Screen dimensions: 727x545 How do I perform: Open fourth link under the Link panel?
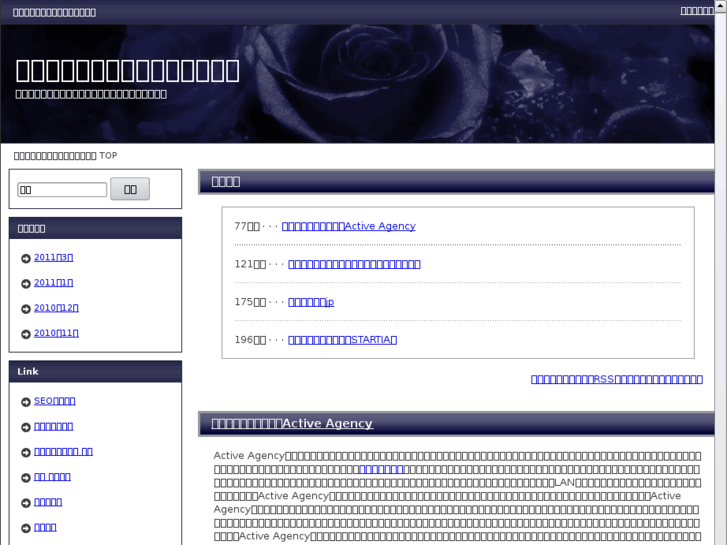point(52,477)
